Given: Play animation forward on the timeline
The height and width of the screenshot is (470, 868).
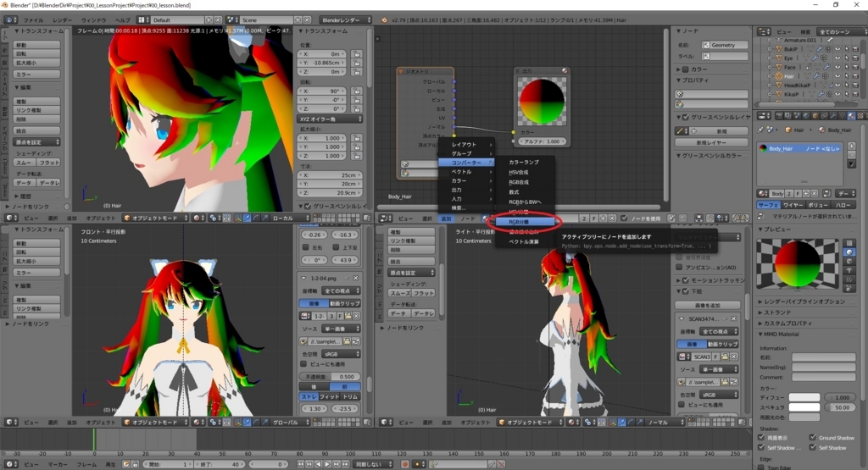Looking at the screenshot, I should tap(327, 464).
